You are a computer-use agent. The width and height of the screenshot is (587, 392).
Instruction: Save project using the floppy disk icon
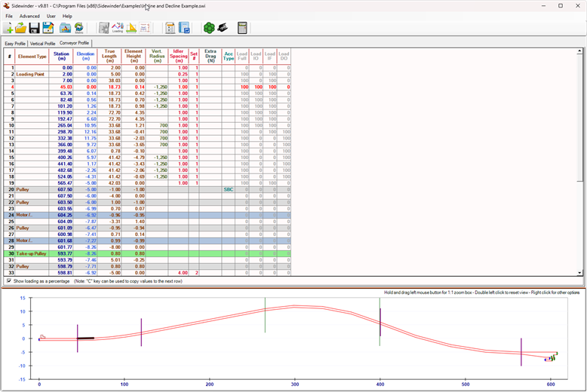point(35,28)
